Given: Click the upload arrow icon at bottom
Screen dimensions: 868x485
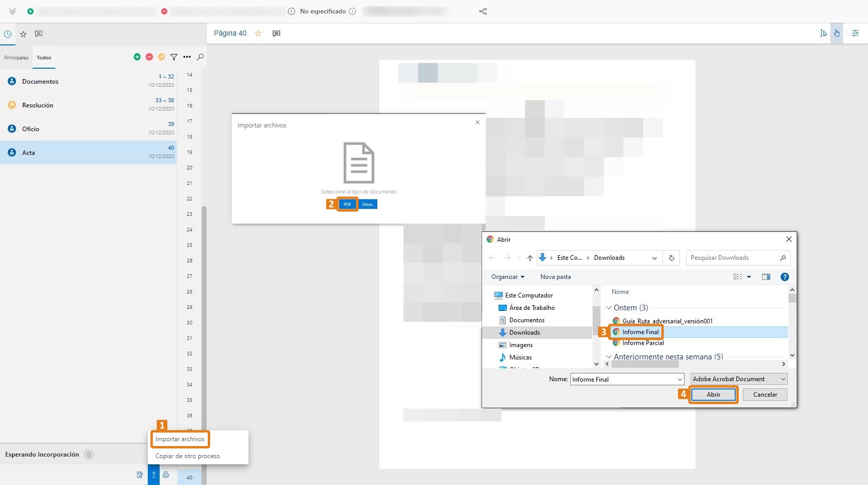Looking at the screenshot, I should click(153, 475).
